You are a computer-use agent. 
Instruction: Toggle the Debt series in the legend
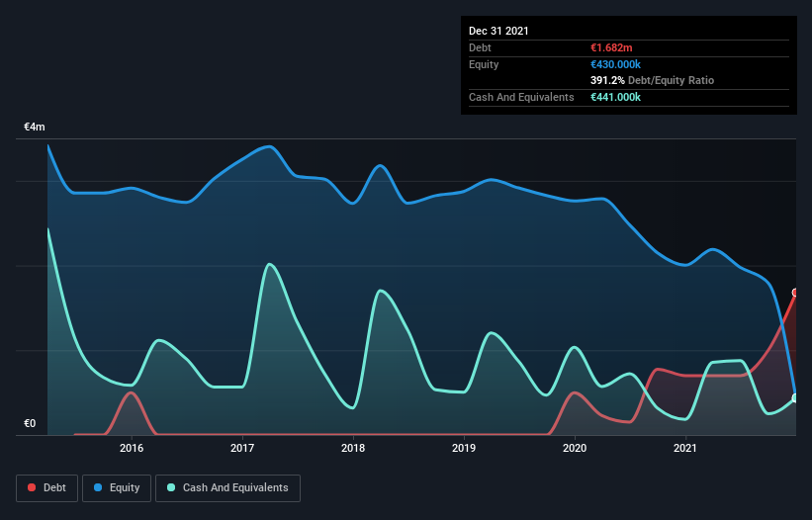(46, 488)
